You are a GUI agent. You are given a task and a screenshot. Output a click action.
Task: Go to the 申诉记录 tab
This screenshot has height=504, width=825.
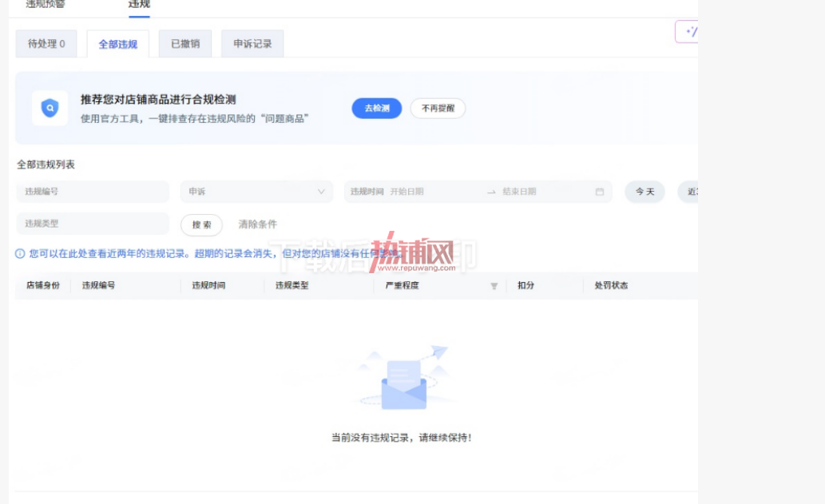252,44
